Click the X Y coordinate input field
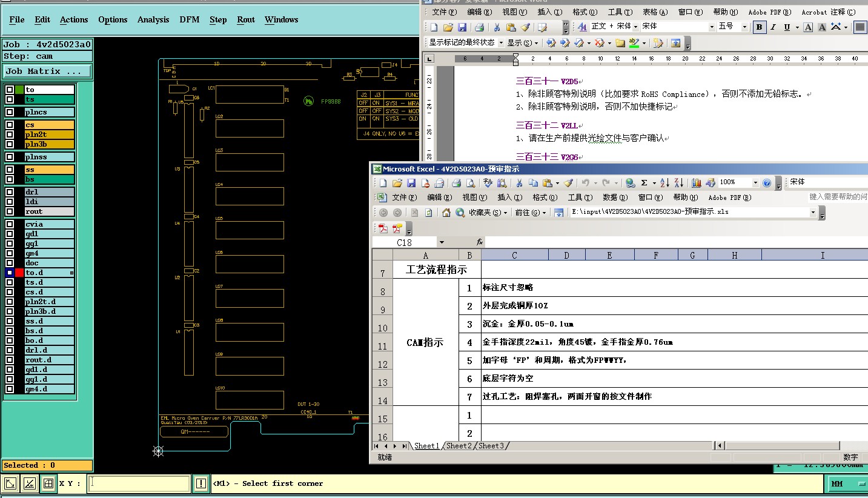This screenshot has height=498, width=868. coord(139,483)
